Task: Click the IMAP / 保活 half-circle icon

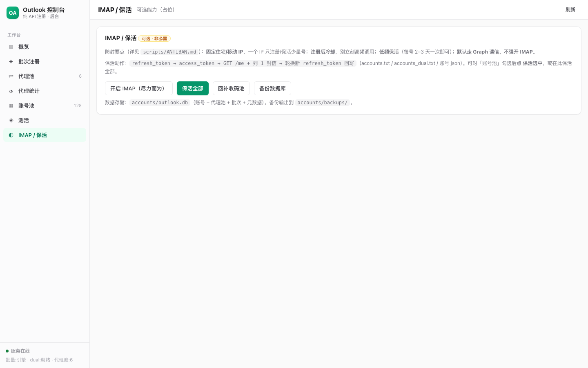Action: [x=11, y=135]
